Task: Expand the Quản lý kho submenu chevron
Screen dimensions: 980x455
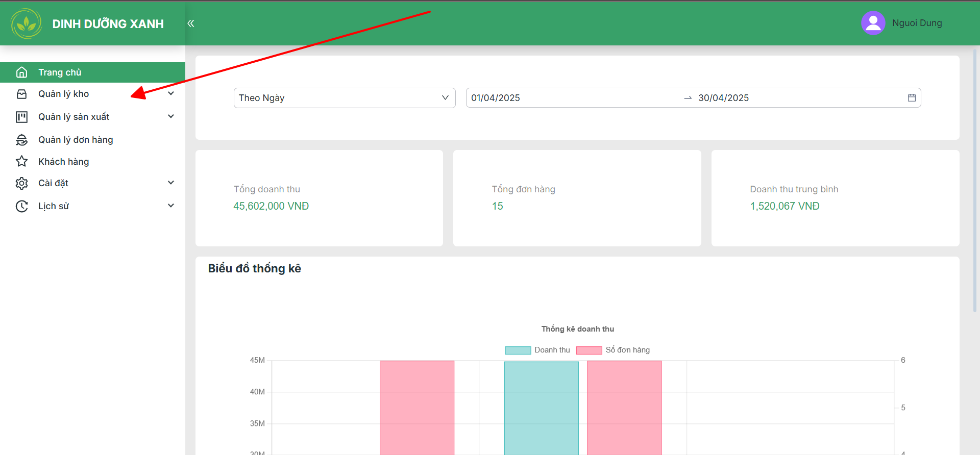Action: click(171, 93)
